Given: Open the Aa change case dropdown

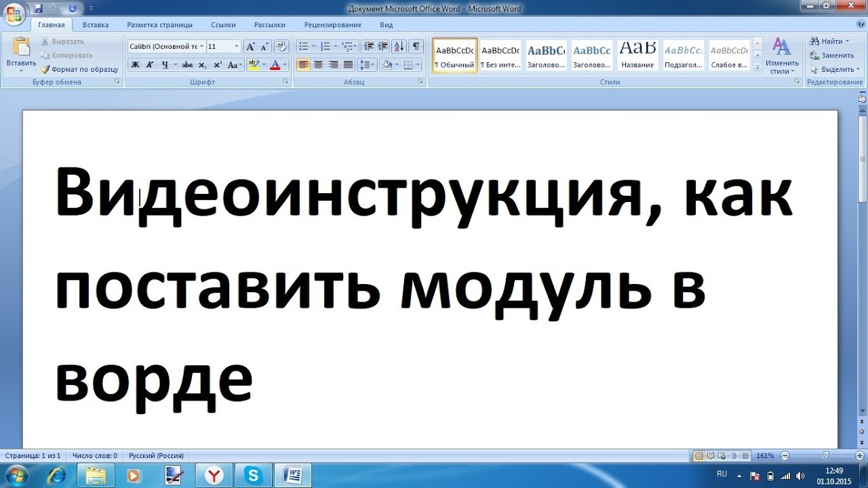Looking at the screenshot, I should pyautogui.click(x=235, y=65).
